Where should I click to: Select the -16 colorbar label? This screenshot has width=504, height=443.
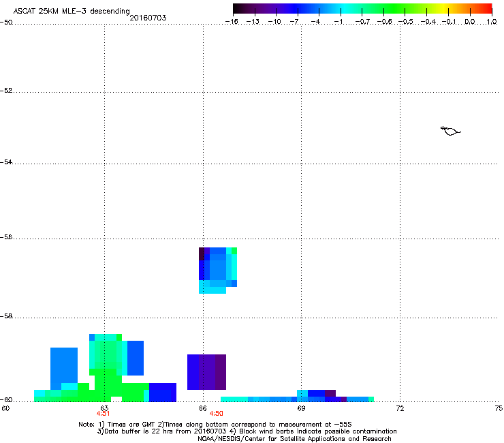tap(232, 22)
